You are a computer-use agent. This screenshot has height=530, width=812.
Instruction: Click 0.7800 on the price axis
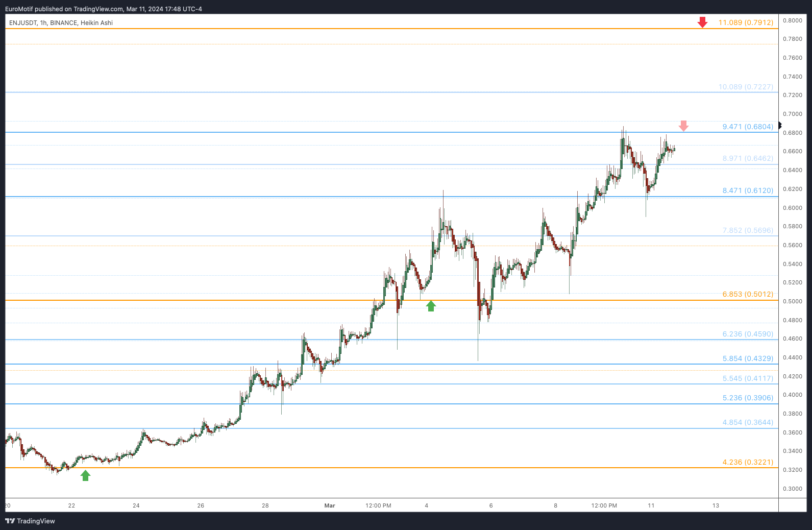click(793, 39)
